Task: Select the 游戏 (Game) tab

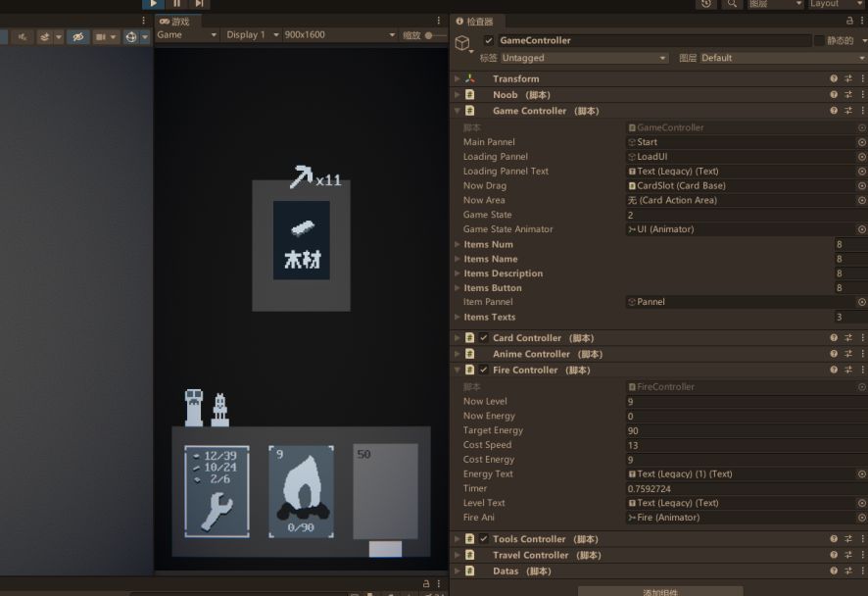Action: point(175,21)
